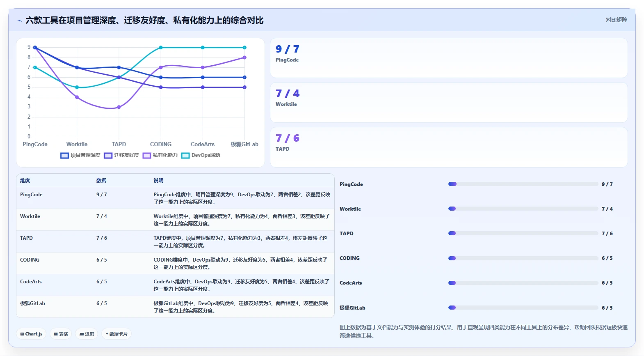Click the 极狐GitLab label on the chart x-axis
This screenshot has width=644, height=356.
244,144
